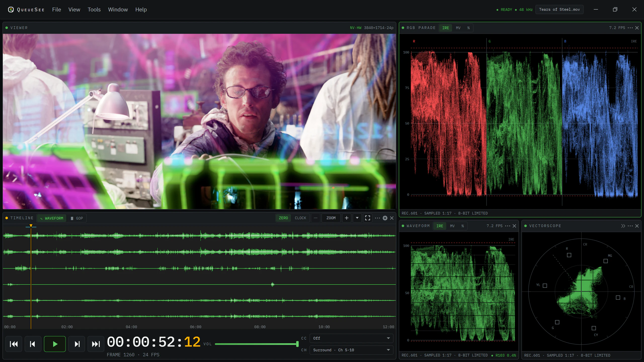Close the Vectorscope panel
644x362 pixels.
637,226
